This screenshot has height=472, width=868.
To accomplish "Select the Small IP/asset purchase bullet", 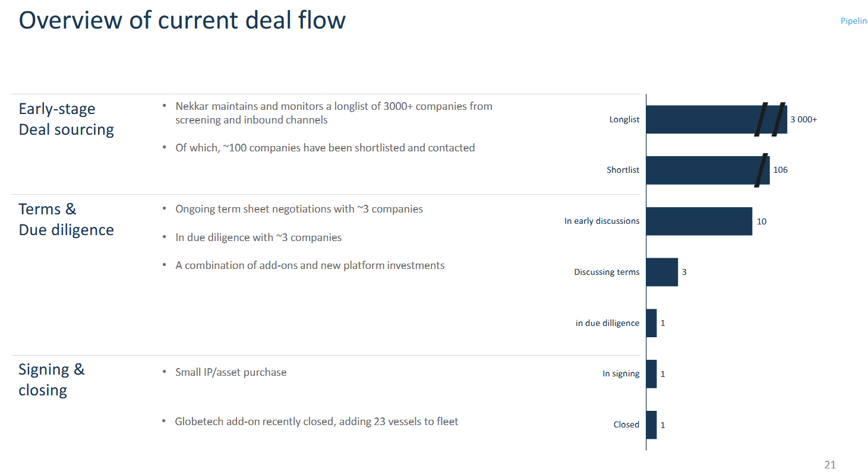I will click(231, 372).
